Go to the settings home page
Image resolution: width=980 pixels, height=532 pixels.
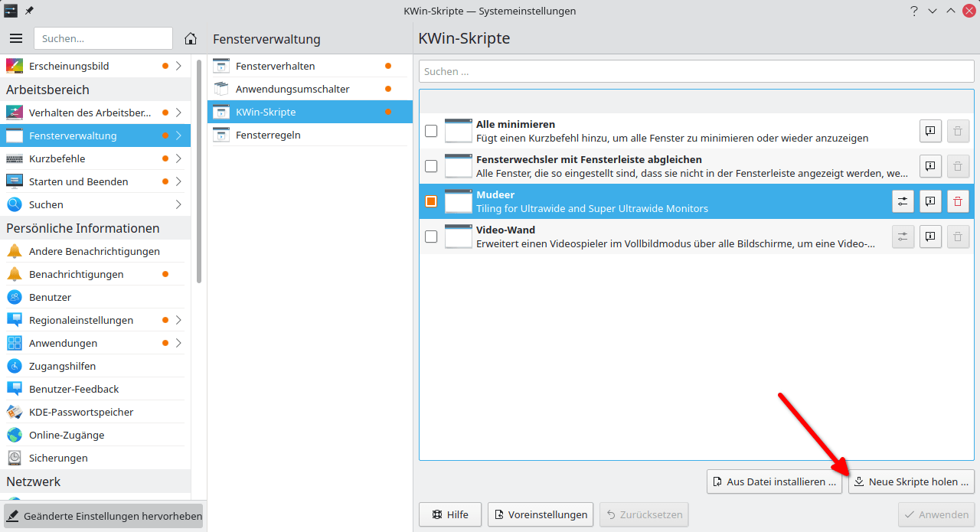point(191,38)
